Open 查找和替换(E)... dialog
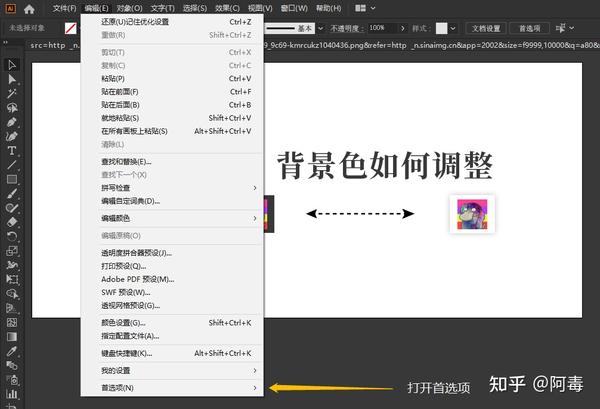 [172, 161]
